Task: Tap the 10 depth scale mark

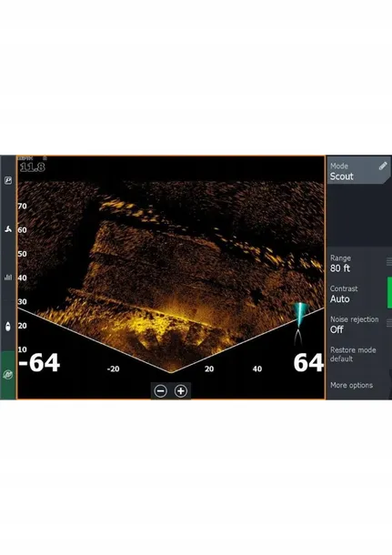Action: 23,349
